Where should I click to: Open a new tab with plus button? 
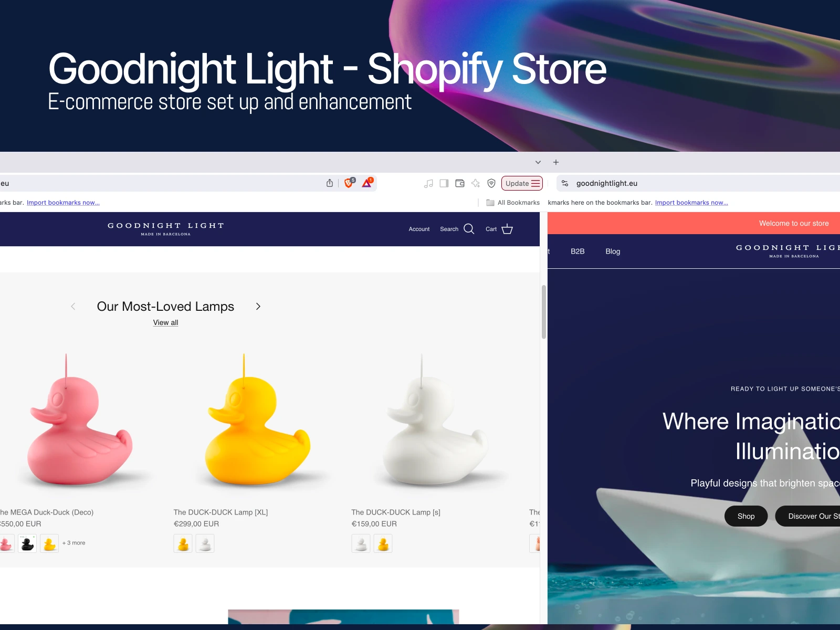point(556,162)
